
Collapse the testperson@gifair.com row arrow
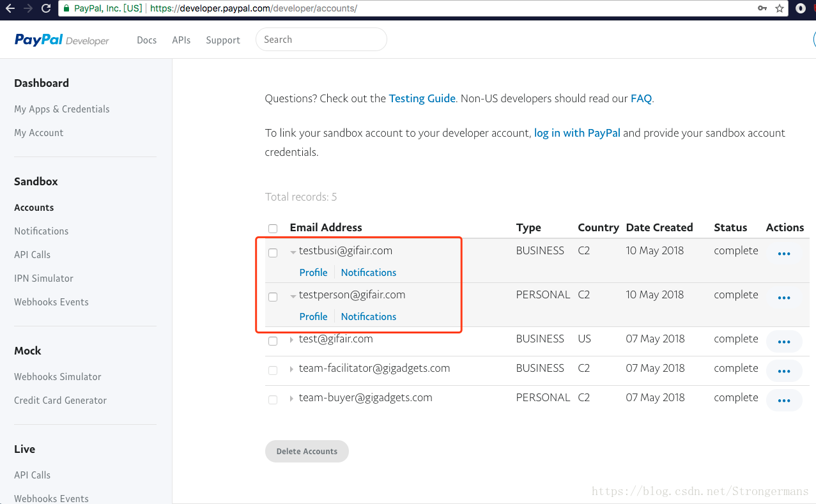(293, 296)
